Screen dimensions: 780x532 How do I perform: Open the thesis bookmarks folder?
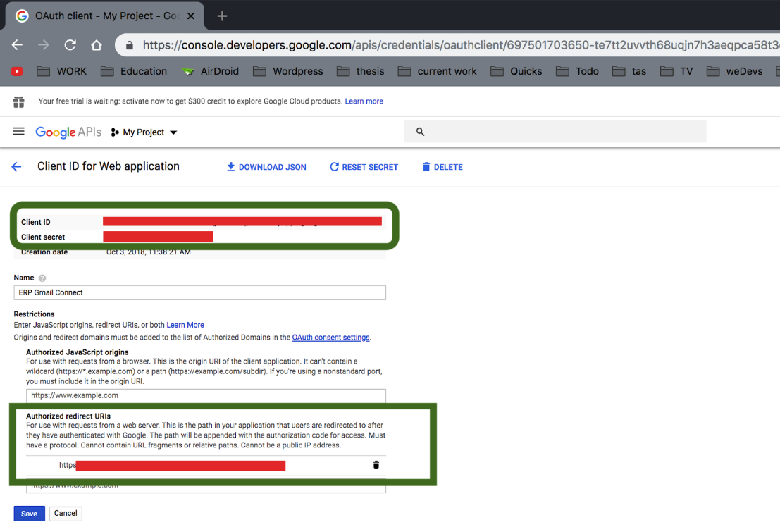(x=360, y=72)
